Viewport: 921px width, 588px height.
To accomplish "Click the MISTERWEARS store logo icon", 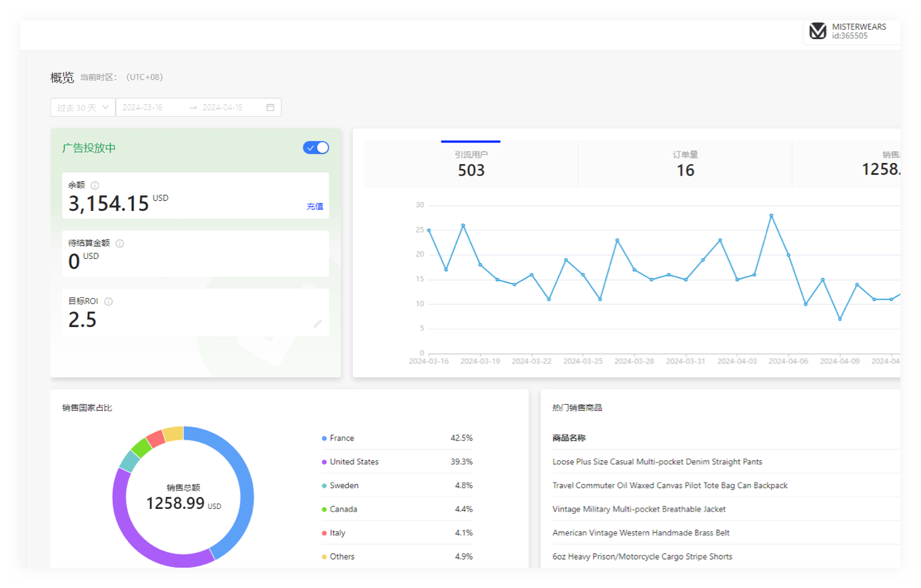I will [818, 31].
